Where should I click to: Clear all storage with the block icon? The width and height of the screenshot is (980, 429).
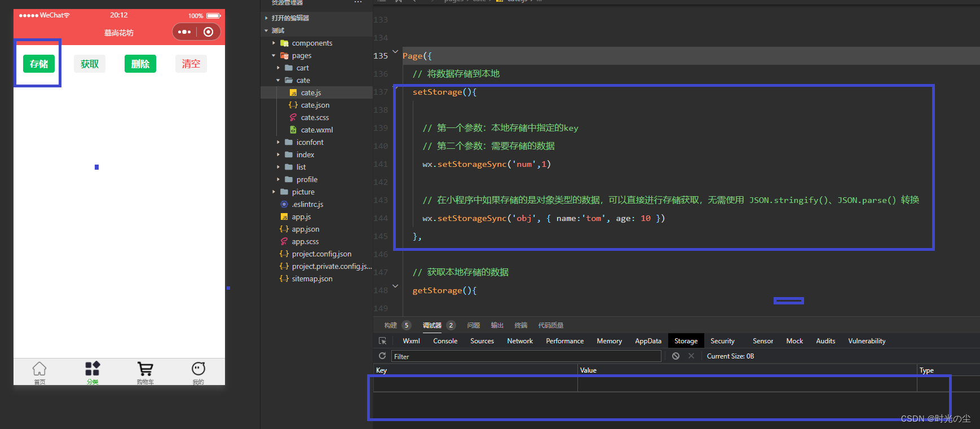(676, 356)
